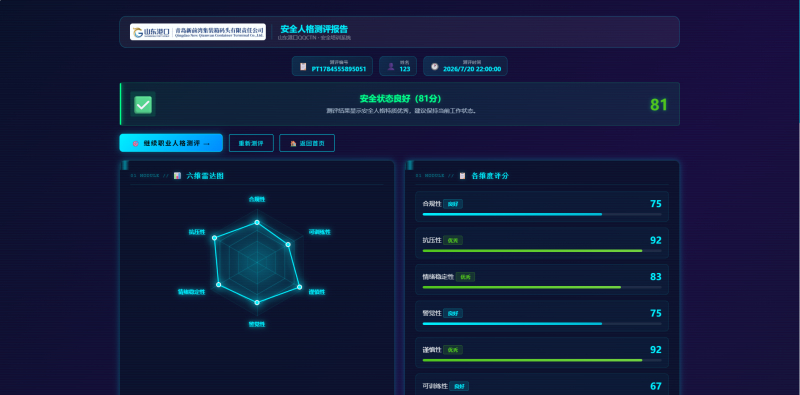
Task: Click the 优秀 badge next to 抗压性
Action: tap(453, 240)
